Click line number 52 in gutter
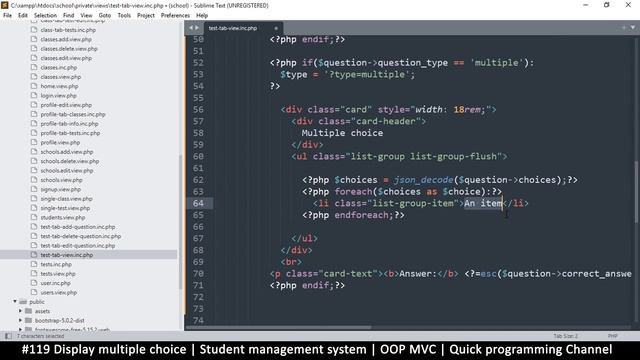 (x=198, y=63)
